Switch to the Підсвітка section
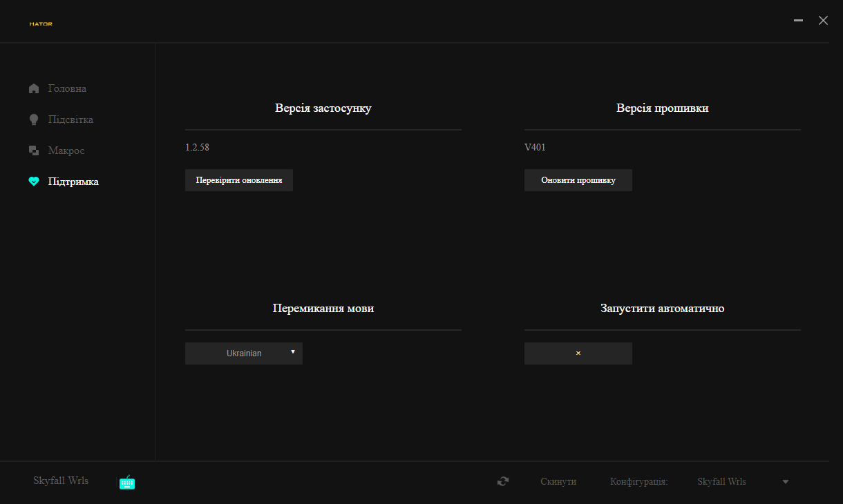Viewport: 843px width, 504px height. (70, 119)
